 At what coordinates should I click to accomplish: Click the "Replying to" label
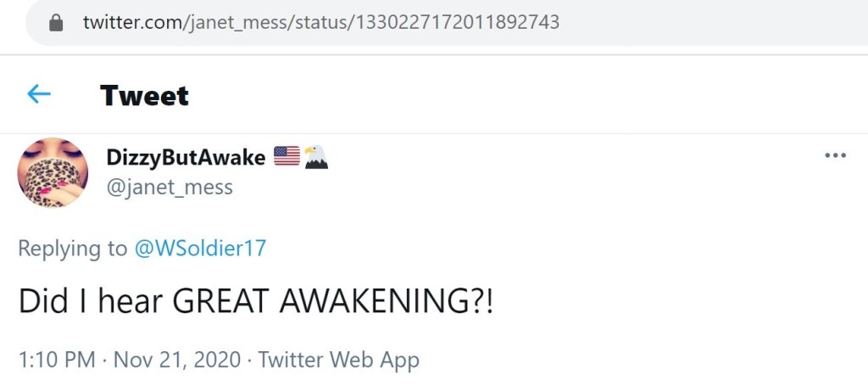(72, 249)
